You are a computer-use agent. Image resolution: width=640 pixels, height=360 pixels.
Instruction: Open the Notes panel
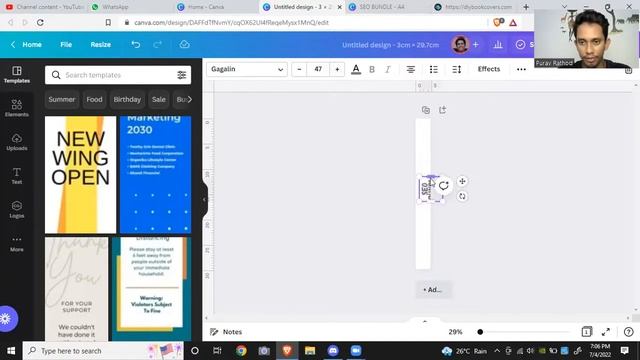pos(226,332)
